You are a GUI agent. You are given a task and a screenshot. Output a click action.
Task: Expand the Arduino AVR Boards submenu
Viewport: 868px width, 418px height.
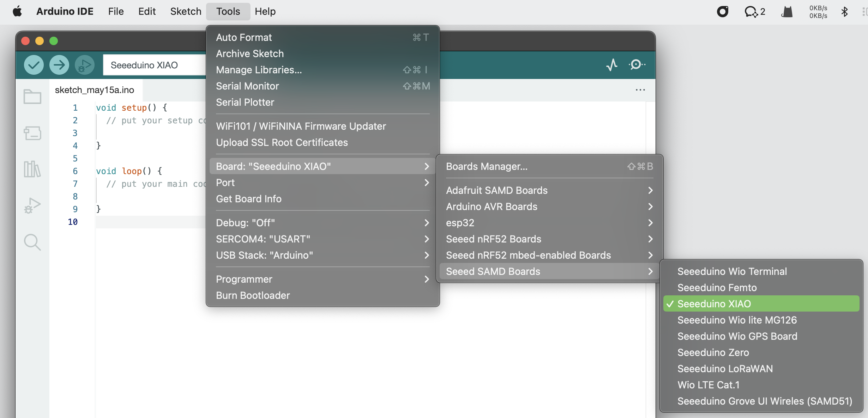coord(549,206)
